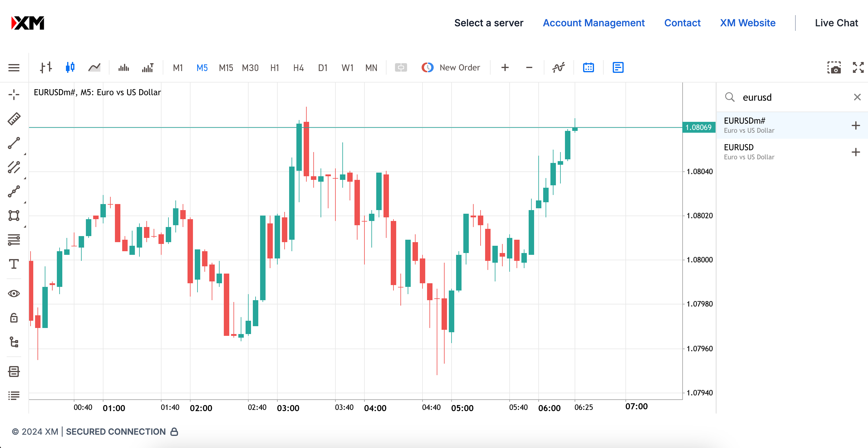The width and height of the screenshot is (868, 448).
Task: Take a chart screenshot
Action: coord(834,68)
